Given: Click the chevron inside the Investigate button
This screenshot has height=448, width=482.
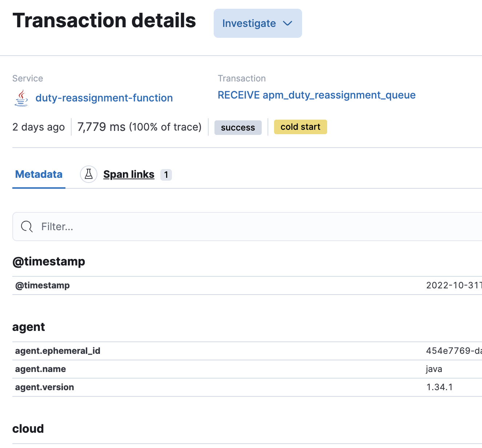Looking at the screenshot, I should click(x=287, y=23).
